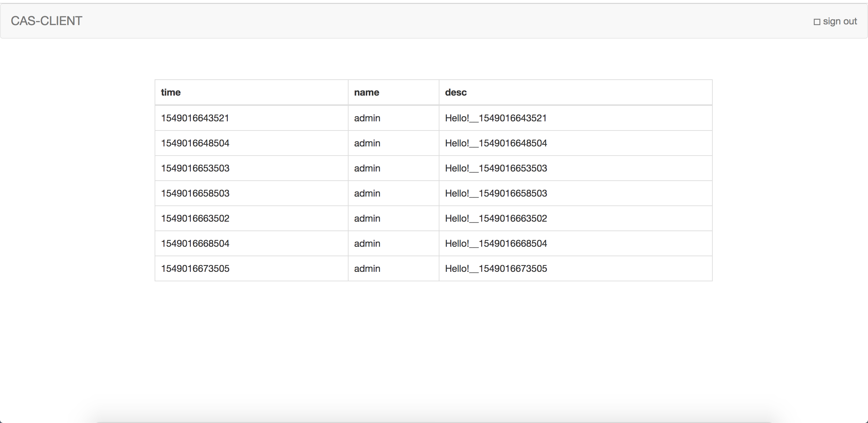Select time cell 1549016653503

click(195, 168)
